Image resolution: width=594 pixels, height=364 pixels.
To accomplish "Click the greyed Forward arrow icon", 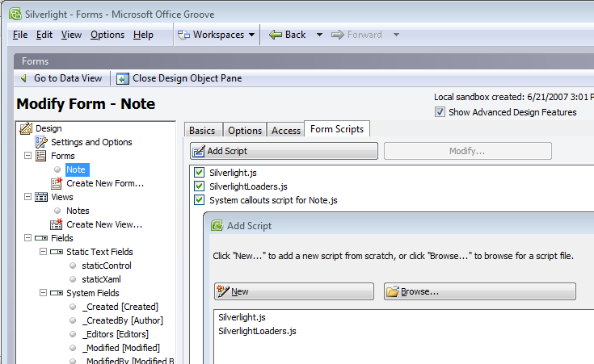I will (x=338, y=35).
